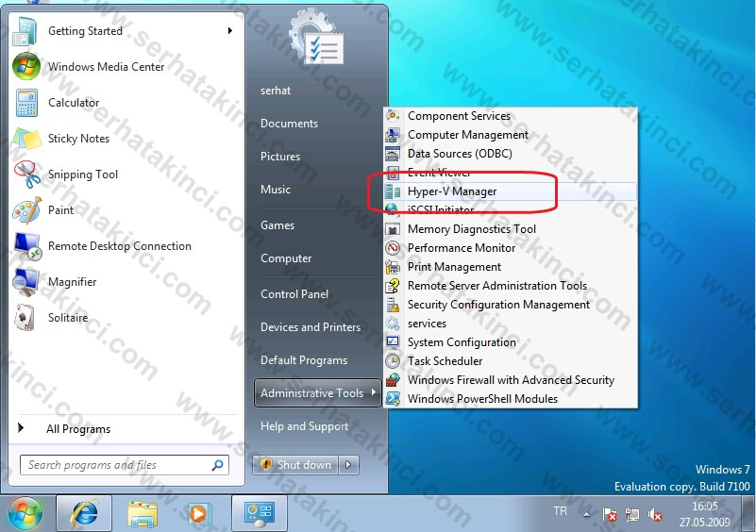756x532 pixels.
Task: Open Action Center flag tray icon
Action: (x=610, y=515)
